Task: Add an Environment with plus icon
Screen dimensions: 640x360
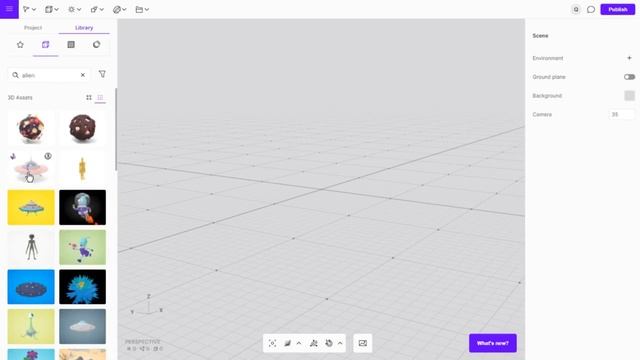Action: click(x=629, y=58)
